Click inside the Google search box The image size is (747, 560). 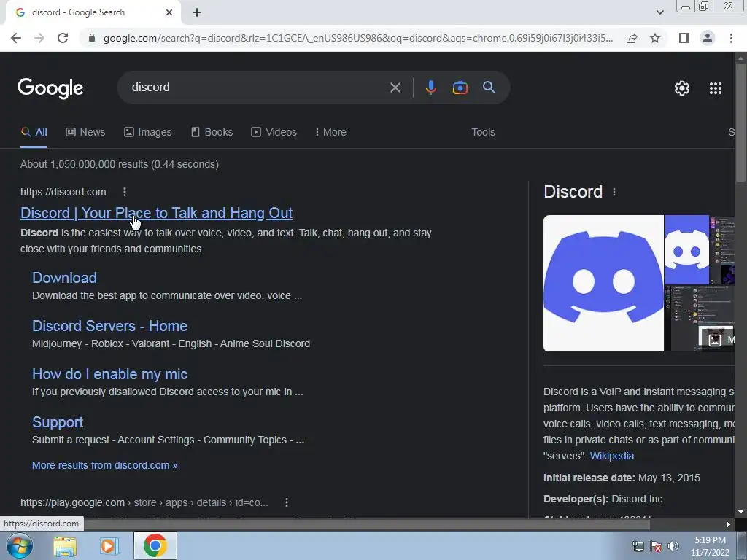click(x=258, y=87)
